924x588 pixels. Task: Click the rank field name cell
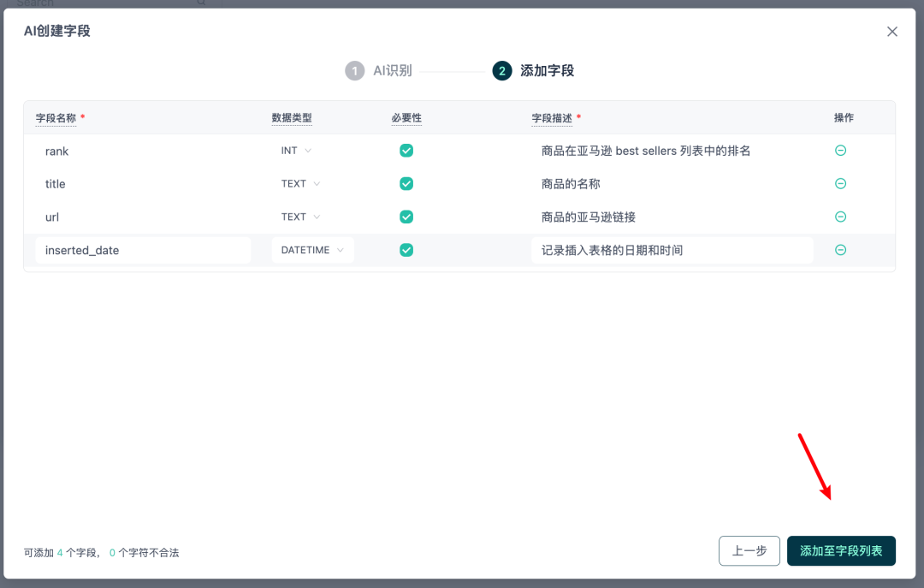[57, 151]
